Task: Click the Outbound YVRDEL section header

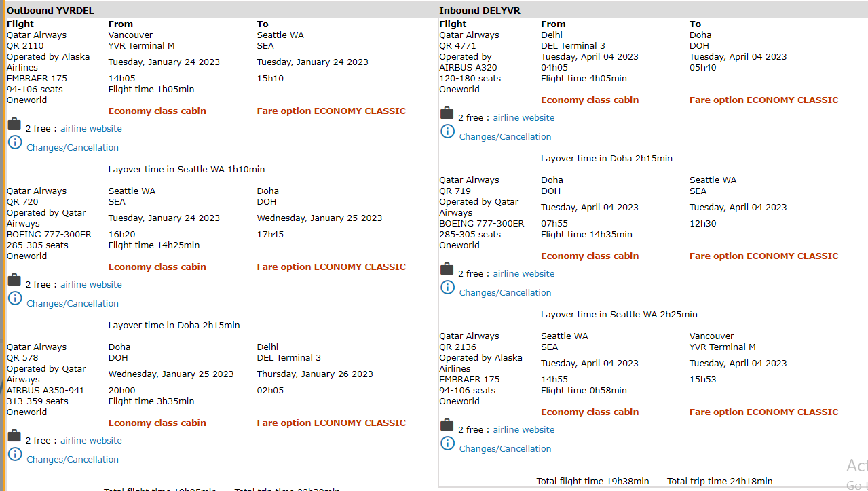Action: point(50,10)
